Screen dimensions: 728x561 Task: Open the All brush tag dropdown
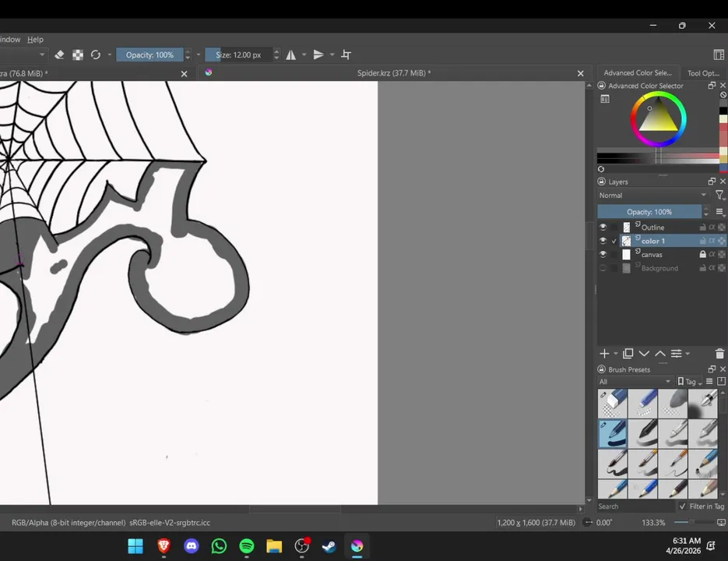(x=635, y=382)
